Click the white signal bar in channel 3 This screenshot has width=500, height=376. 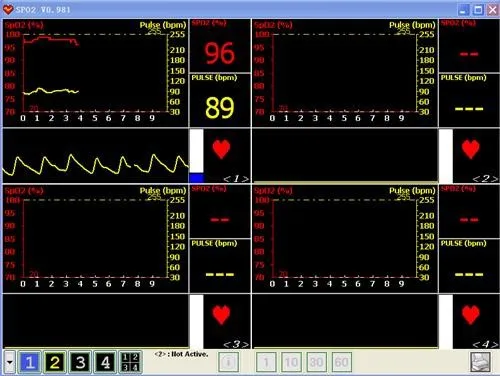pyautogui.click(x=196, y=322)
